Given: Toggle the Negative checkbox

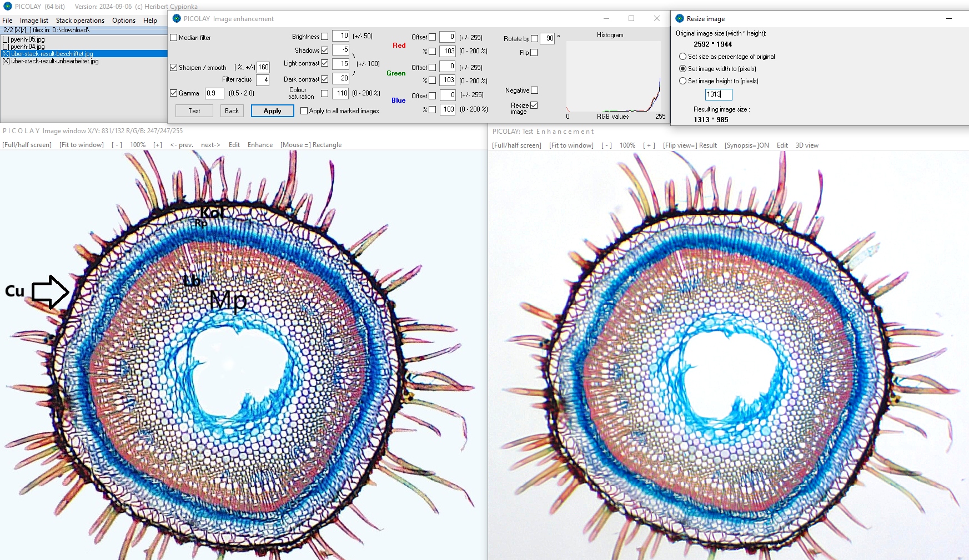Looking at the screenshot, I should click(534, 90).
